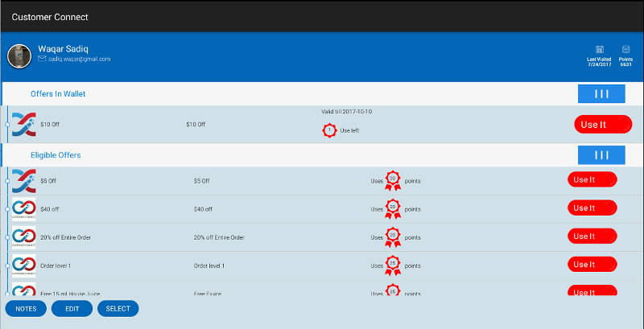
Task: Open Waqar Sadiq's profile photo
Action: tap(19, 56)
